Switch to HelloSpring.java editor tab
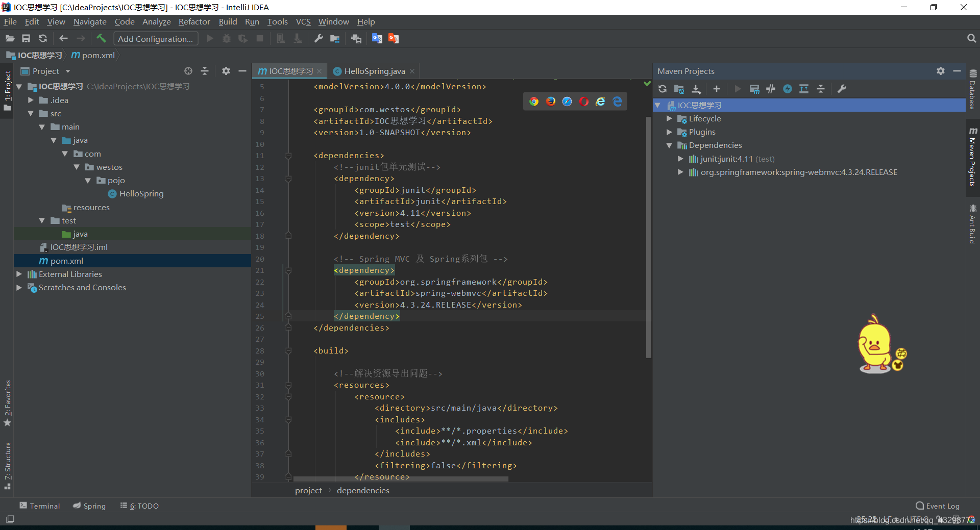This screenshot has width=980, height=530. (x=374, y=71)
